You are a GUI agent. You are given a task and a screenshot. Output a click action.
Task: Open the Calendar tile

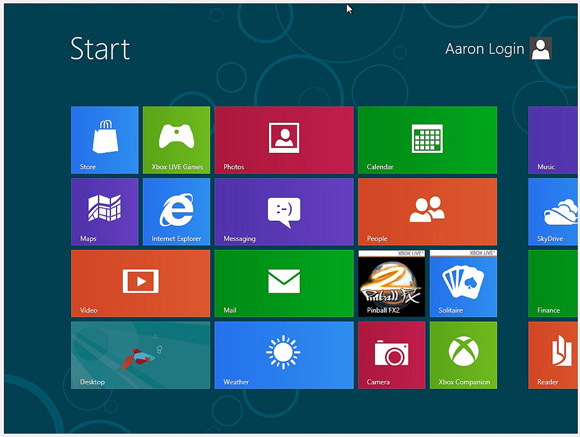(x=428, y=140)
